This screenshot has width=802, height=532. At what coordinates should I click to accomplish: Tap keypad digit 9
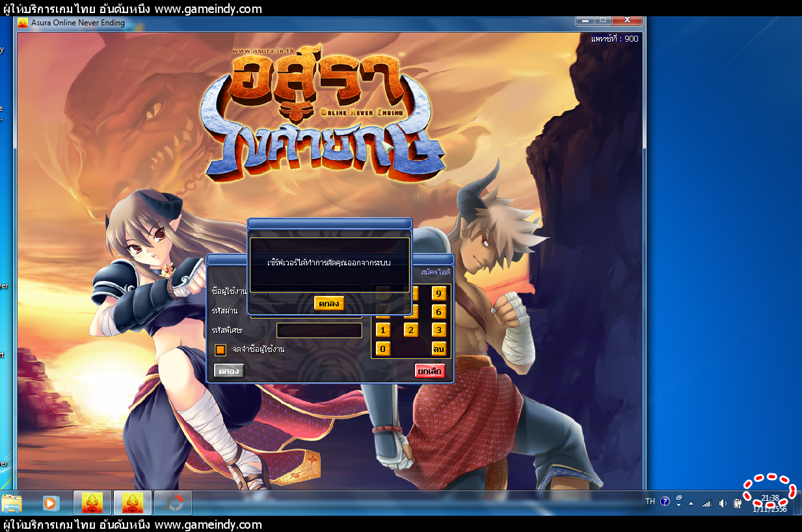(x=438, y=293)
